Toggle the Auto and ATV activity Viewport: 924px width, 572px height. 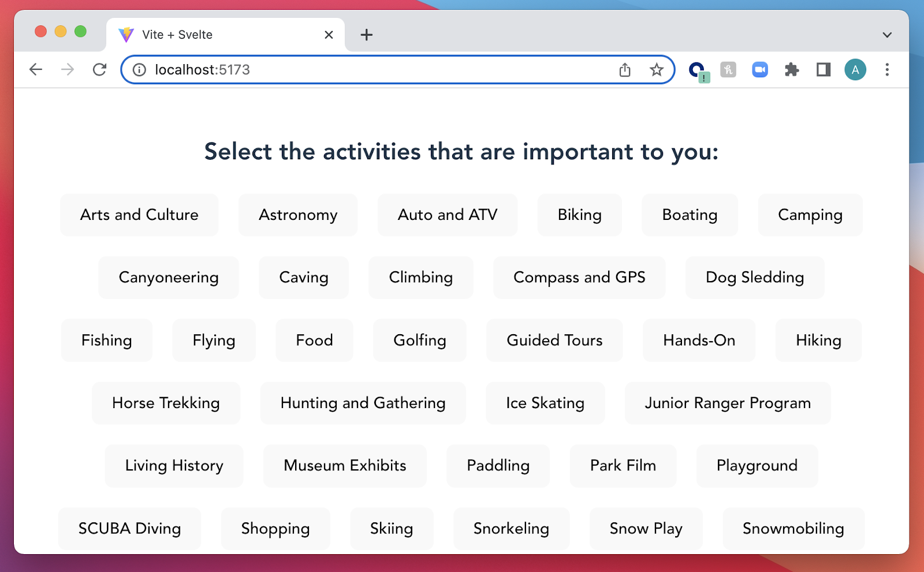(x=448, y=215)
